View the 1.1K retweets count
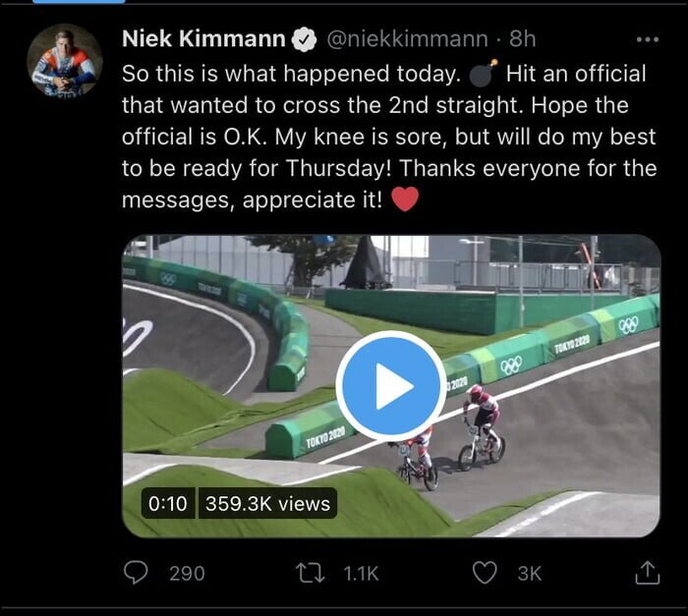 (x=361, y=574)
